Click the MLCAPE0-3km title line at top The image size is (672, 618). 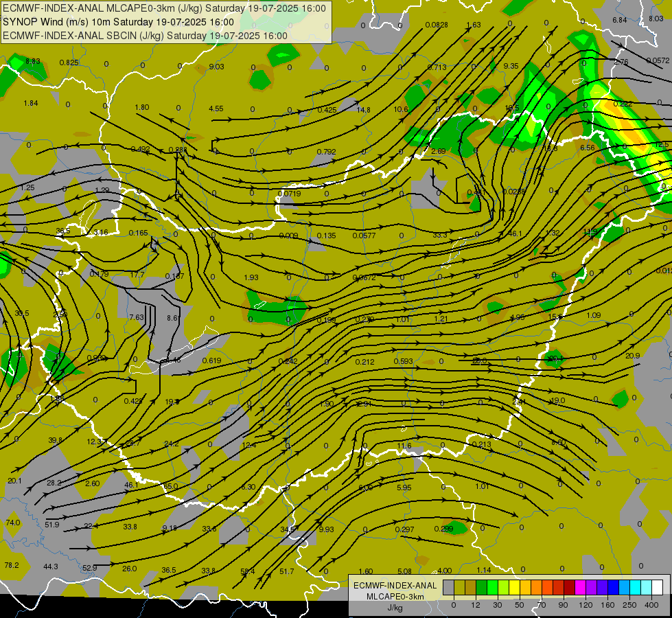tap(164, 8)
